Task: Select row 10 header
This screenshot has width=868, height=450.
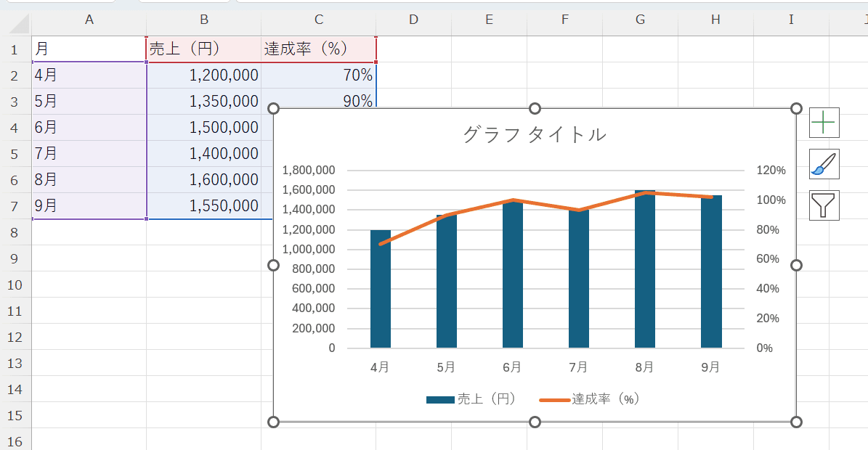Action: (15, 285)
